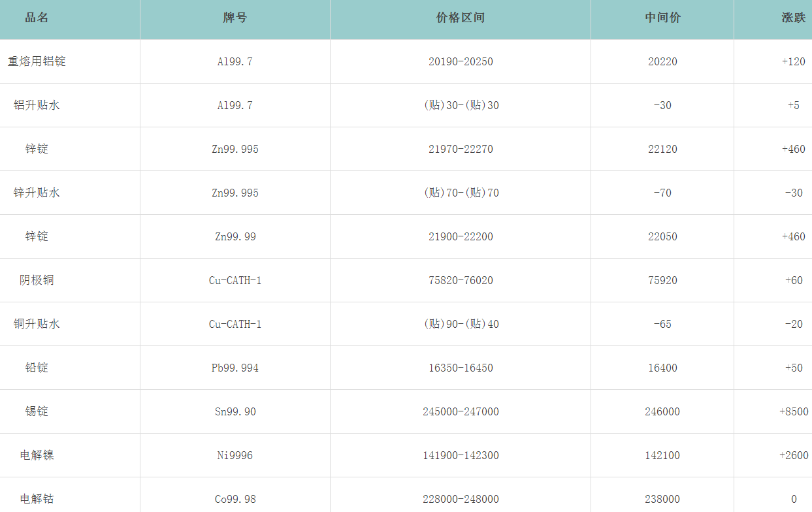812x512 pixels.
Task: Click the 锌升贴水 product name
Action: click(37, 193)
